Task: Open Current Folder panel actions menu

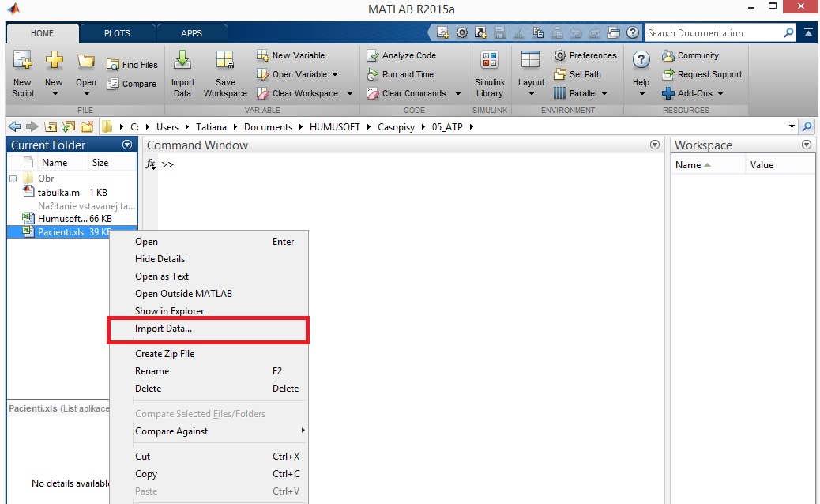Action: pyautogui.click(x=127, y=145)
